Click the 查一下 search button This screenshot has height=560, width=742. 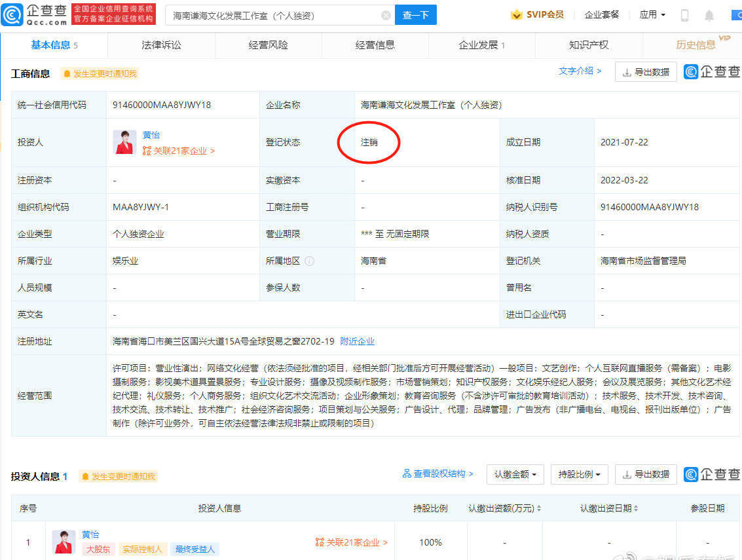click(x=415, y=15)
